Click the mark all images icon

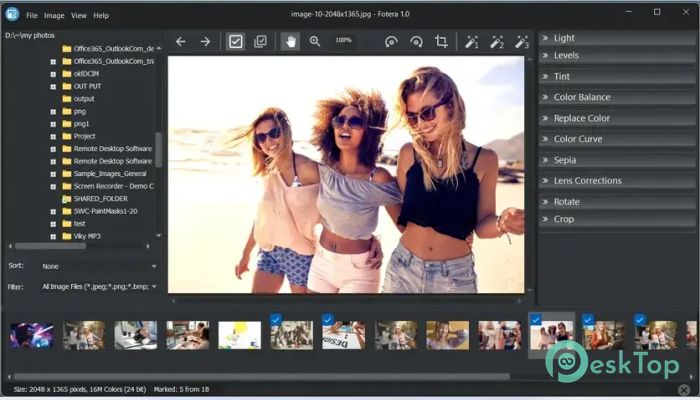pyautogui.click(x=260, y=42)
